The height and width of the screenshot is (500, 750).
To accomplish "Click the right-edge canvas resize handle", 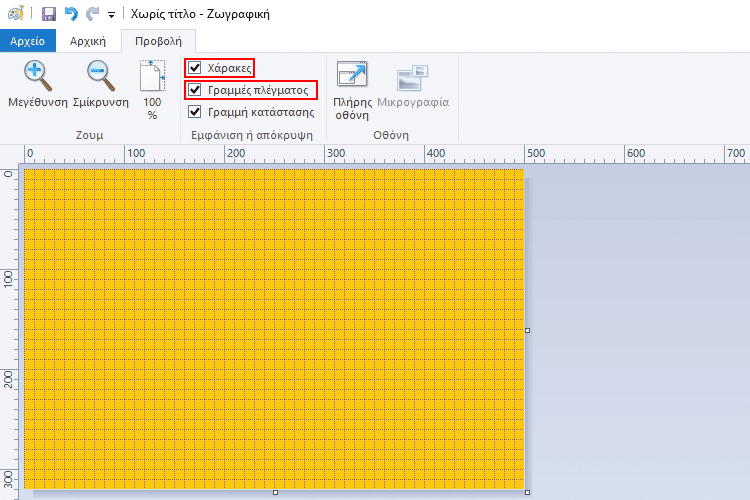I will 528,330.
